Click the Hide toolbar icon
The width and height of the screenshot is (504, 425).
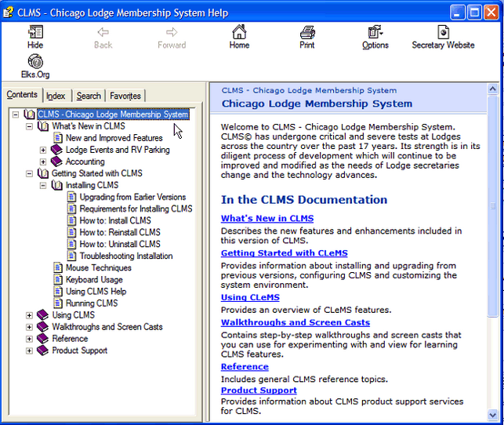(35, 33)
